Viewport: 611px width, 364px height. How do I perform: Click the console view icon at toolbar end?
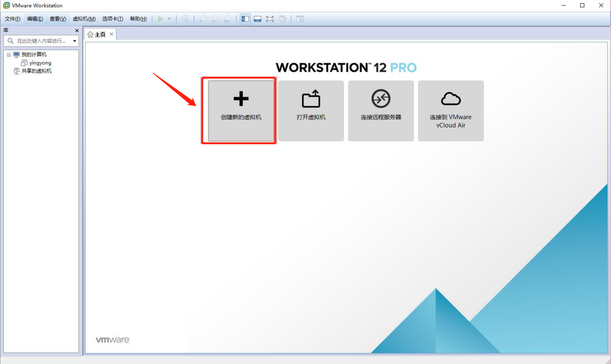pyautogui.click(x=300, y=19)
